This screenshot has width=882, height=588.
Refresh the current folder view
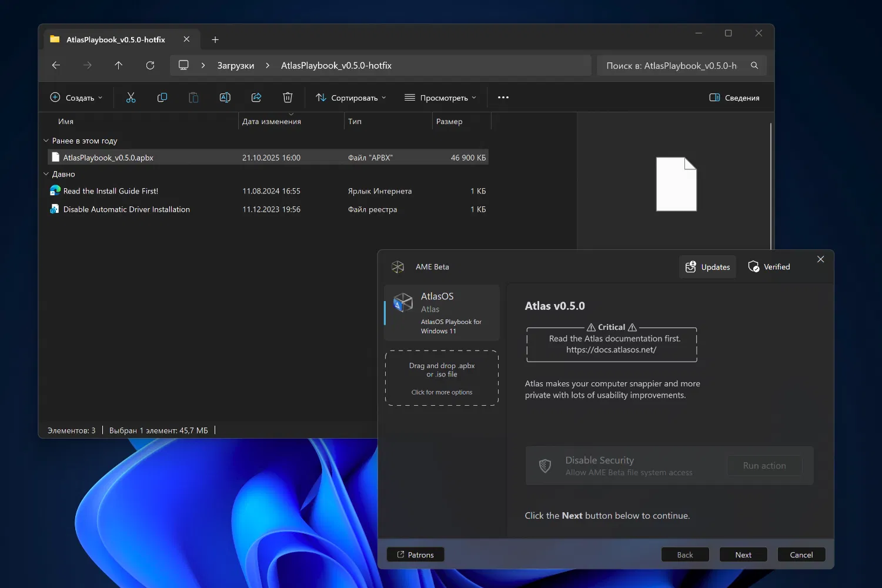[150, 65]
